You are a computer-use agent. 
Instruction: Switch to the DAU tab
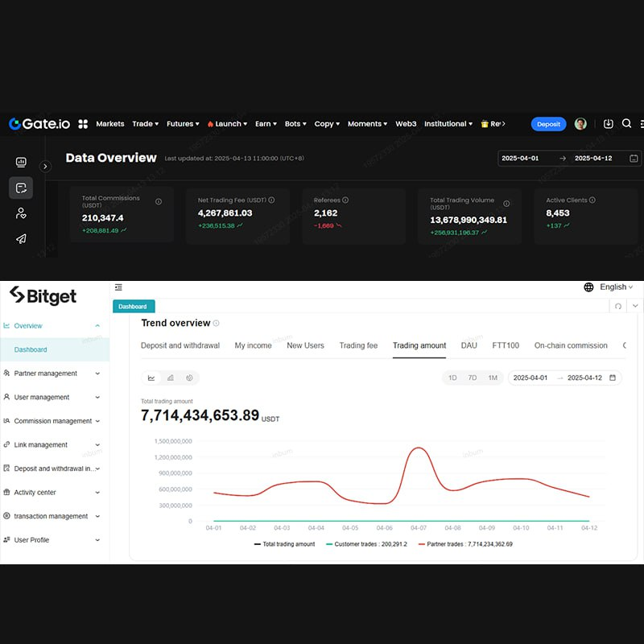469,345
